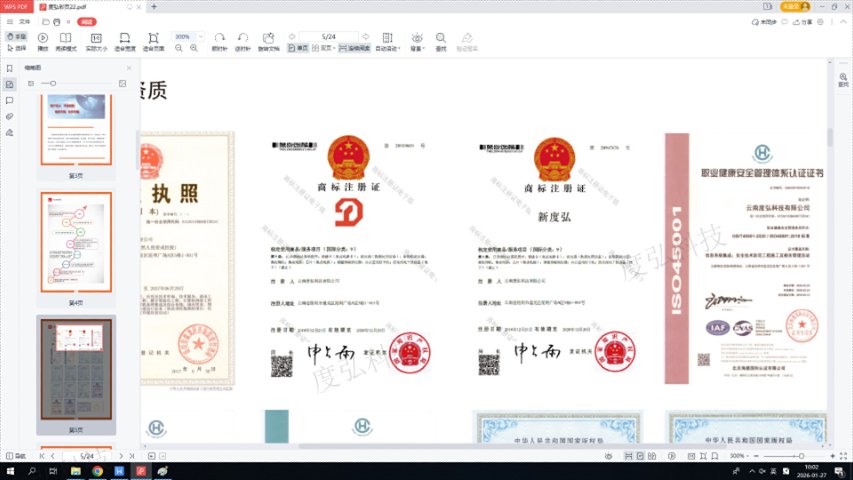Jump to first page in status bar
Screen dimensions: 853x480
(x=42, y=456)
